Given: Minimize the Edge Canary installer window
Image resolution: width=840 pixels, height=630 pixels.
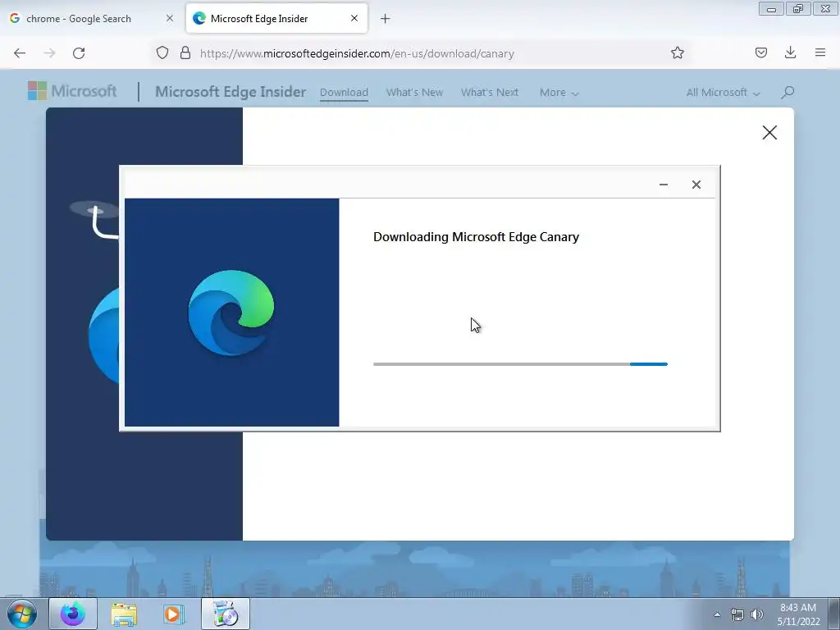Looking at the screenshot, I should tap(663, 185).
